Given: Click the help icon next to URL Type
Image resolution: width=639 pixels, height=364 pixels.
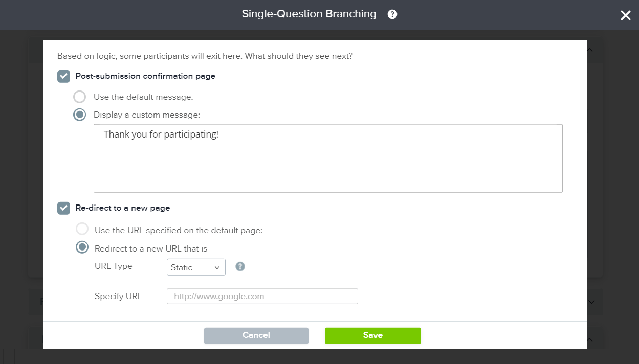Looking at the screenshot, I should point(240,266).
